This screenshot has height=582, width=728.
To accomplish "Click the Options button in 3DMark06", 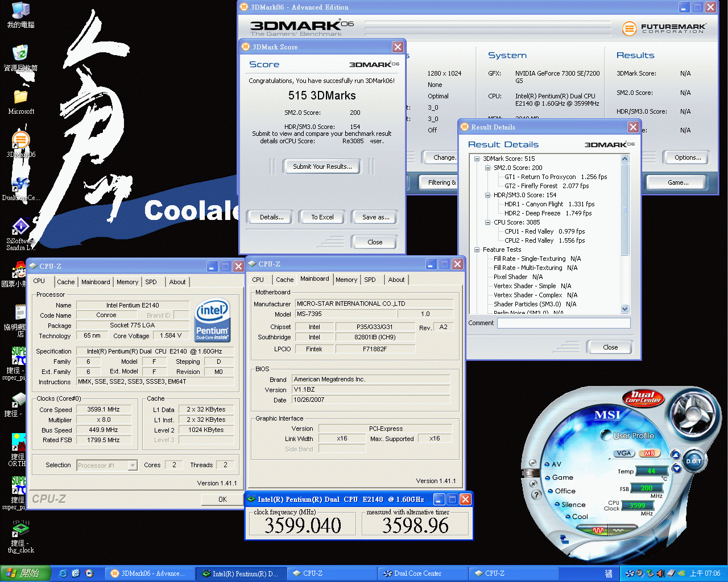I will pos(688,157).
